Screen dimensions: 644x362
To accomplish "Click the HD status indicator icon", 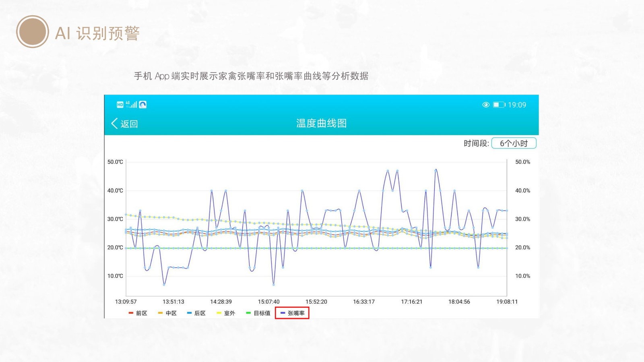I will click(x=120, y=105).
